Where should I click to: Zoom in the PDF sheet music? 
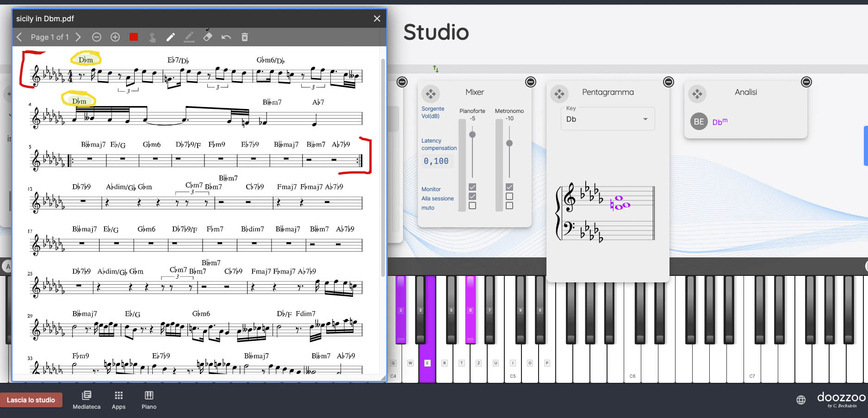(x=115, y=37)
